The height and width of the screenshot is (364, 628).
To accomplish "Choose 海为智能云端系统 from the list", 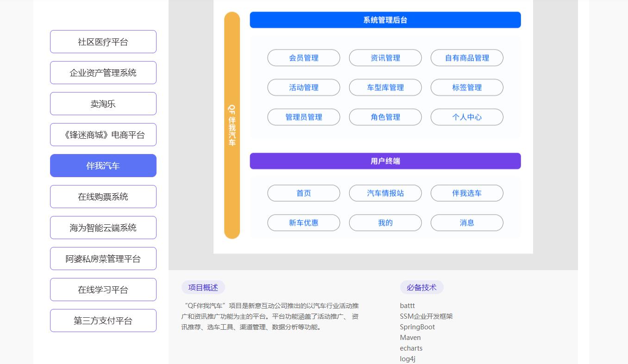I will pyautogui.click(x=103, y=228).
